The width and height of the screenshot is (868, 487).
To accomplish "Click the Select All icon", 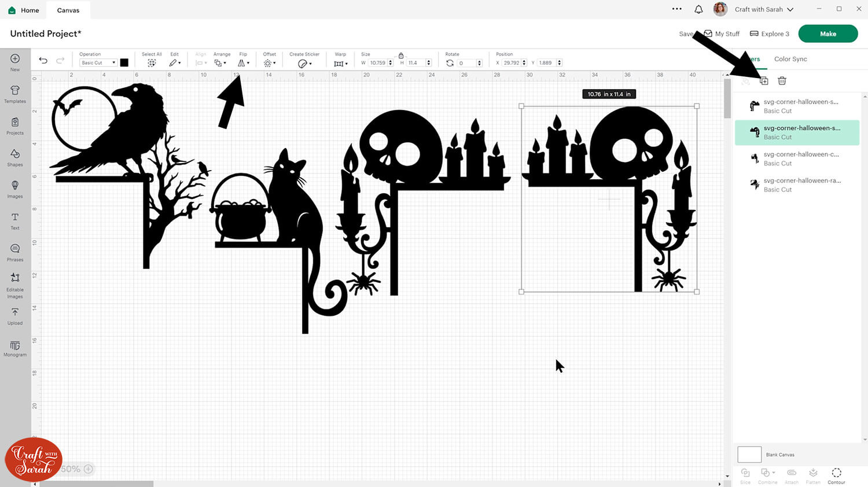I will [152, 62].
